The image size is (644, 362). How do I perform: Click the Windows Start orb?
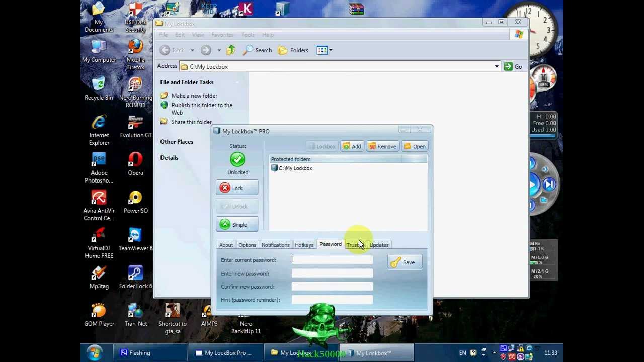click(x=95, y=353)
